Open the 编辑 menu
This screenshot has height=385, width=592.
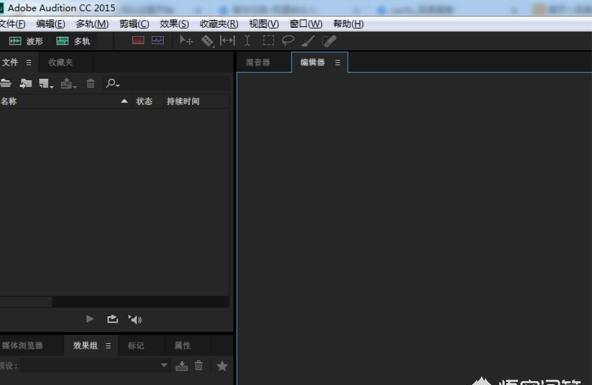(x=51, y=24)
